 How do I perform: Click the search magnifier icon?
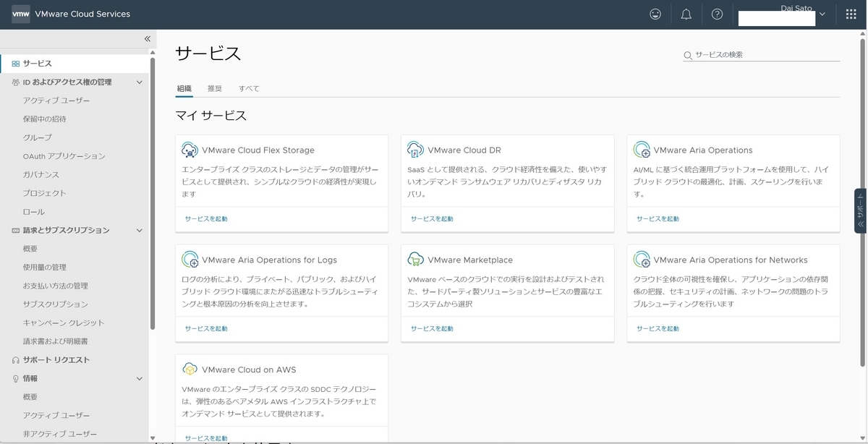(688, 56)
